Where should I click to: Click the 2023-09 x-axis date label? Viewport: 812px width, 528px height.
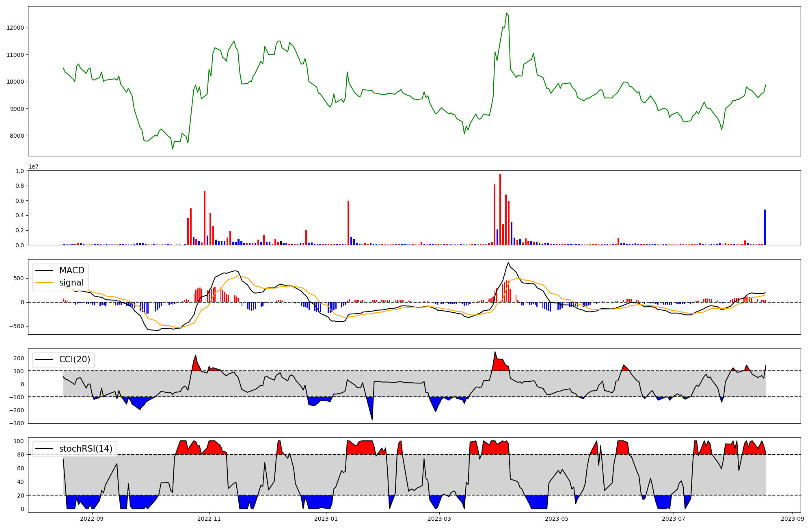point(793,519)
